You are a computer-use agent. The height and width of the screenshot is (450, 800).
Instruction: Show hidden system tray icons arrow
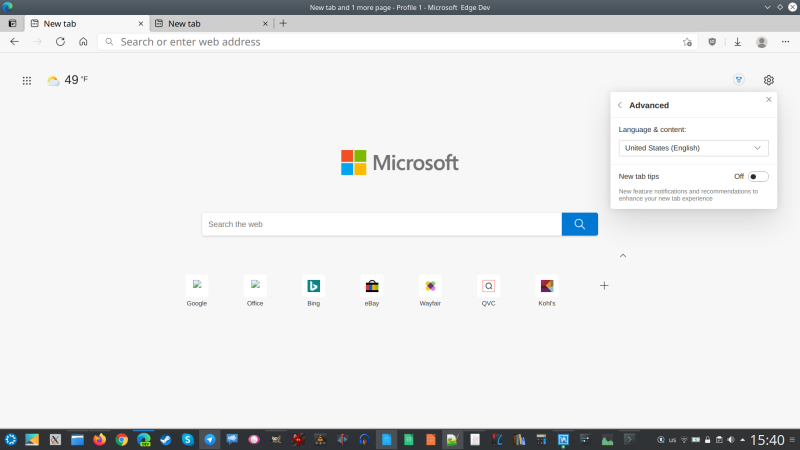coord(742,440)
